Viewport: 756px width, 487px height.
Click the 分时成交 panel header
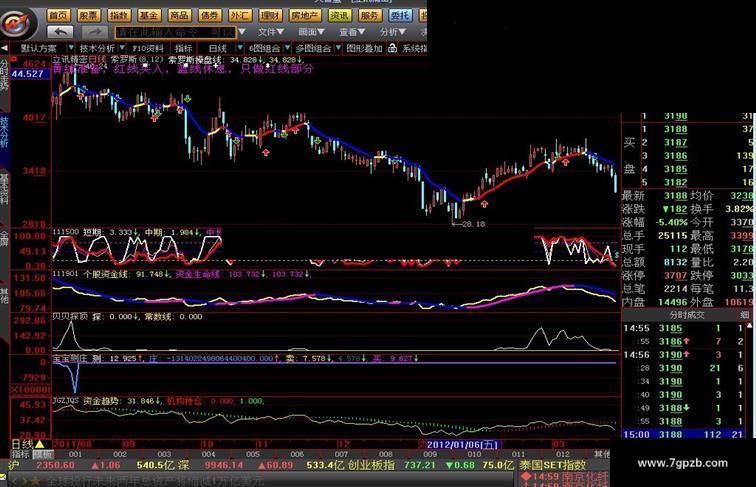[687, 315]
